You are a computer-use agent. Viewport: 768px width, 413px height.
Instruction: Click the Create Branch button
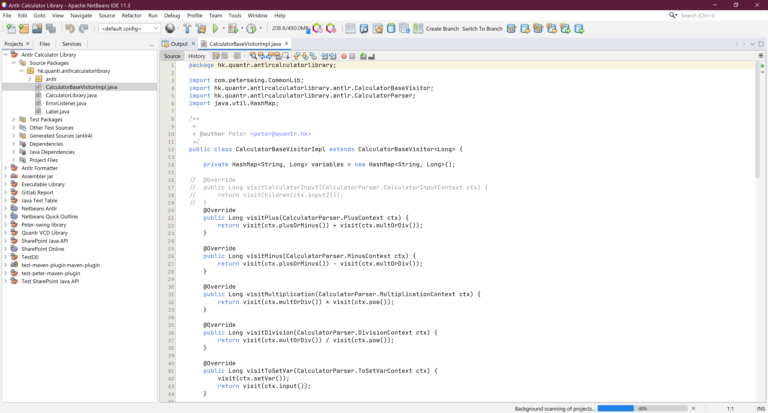tap(442, 29)
